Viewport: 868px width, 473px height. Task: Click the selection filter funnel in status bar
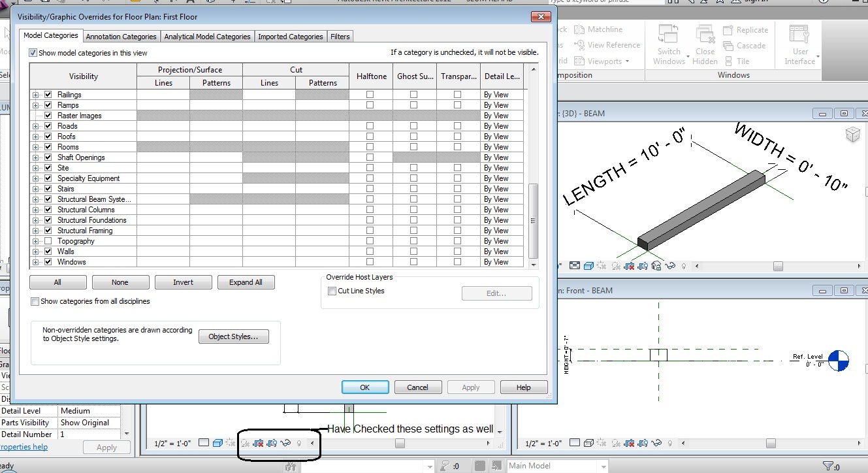[828, 466]
